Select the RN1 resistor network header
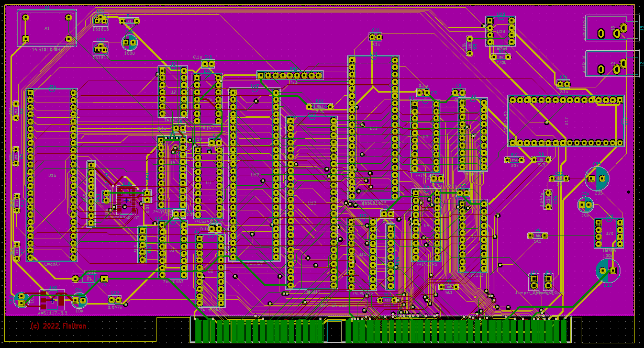This screenshot has height=348, width=644. coord(290,75)
